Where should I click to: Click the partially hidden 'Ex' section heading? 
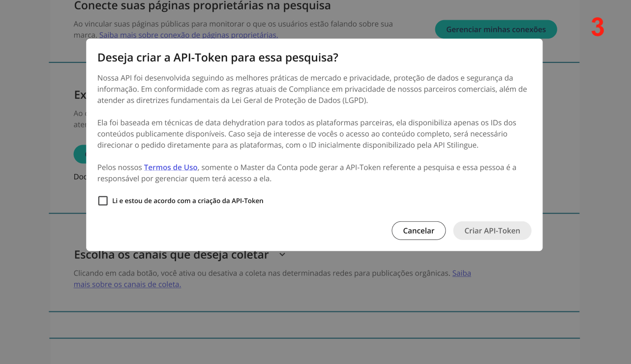(80, 94)
